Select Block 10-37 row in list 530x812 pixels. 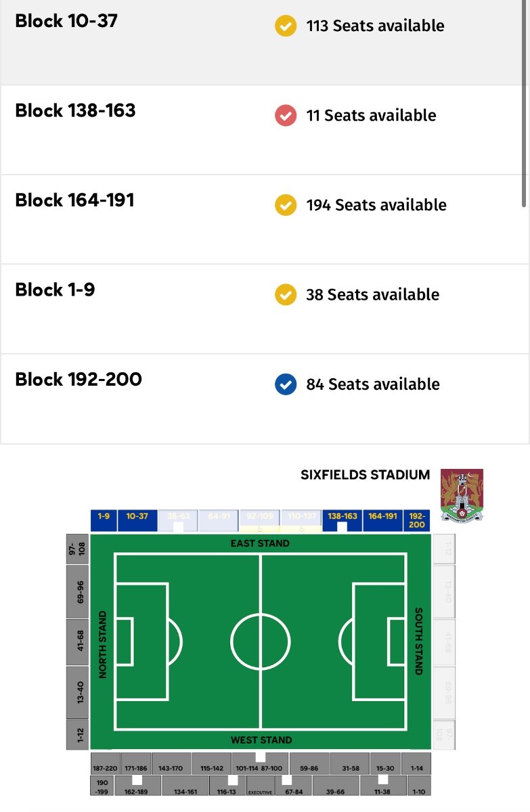pos(261,42)
